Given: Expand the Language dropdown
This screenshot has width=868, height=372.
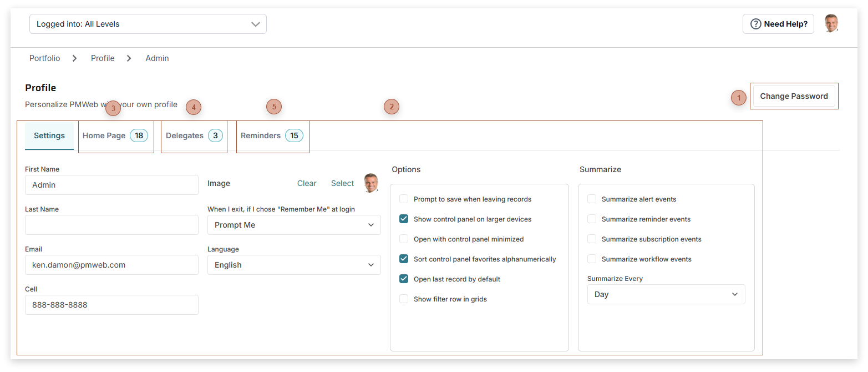Looking at the screenshot, I should (x=294, y=265).
